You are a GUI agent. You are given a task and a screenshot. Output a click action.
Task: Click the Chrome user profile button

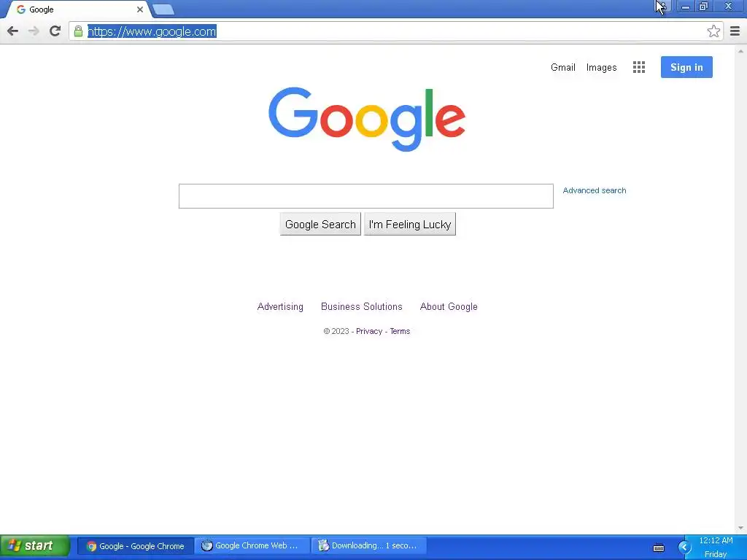662,6
